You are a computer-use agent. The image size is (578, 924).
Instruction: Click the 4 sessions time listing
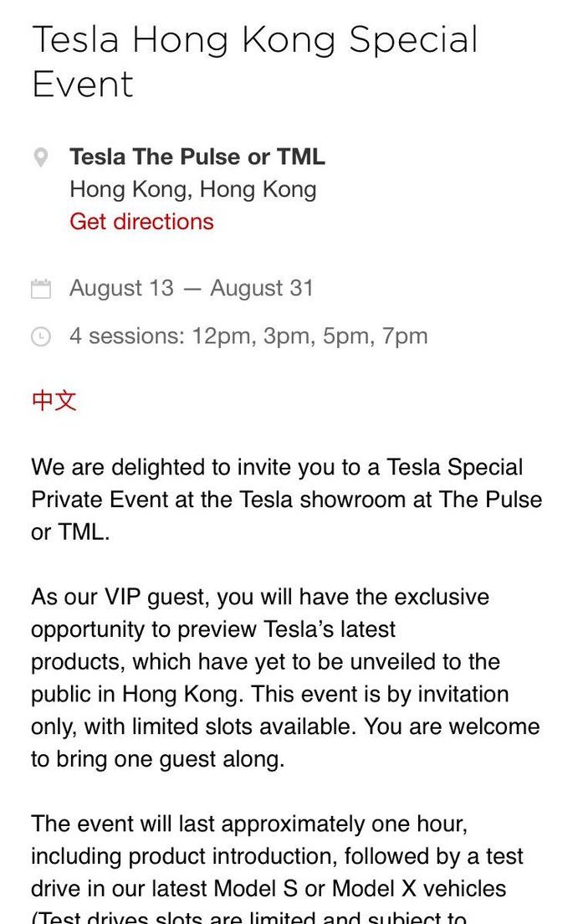click(x=248, y=336)
